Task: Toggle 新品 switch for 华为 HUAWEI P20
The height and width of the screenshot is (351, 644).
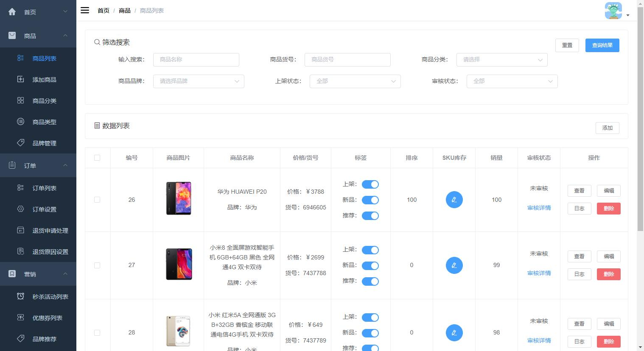Action: tap(370, 200)
